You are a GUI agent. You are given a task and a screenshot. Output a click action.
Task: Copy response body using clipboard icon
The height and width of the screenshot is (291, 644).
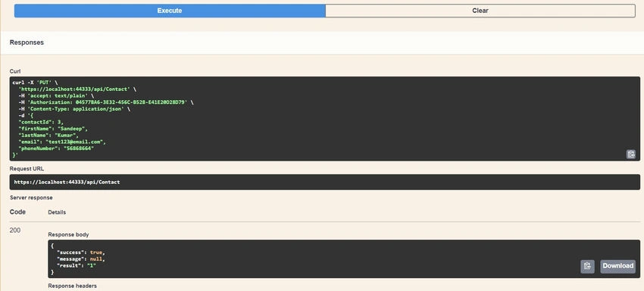pyautogui.click(x=587, y=266)
